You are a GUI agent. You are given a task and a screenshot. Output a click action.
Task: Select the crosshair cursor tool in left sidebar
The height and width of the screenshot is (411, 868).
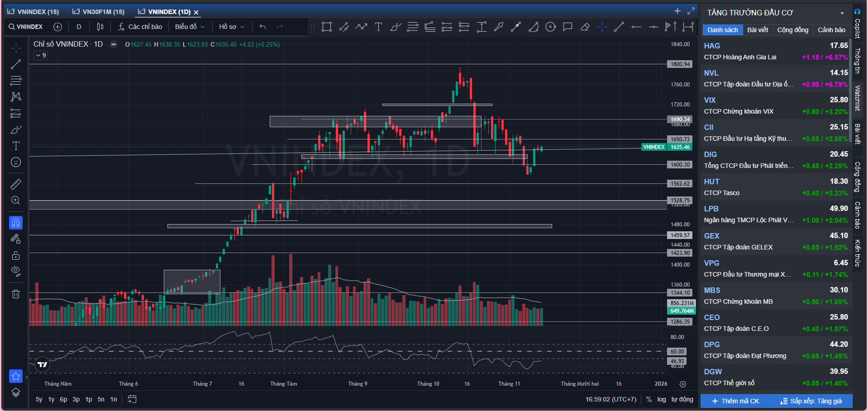click(x=16, y=48)
